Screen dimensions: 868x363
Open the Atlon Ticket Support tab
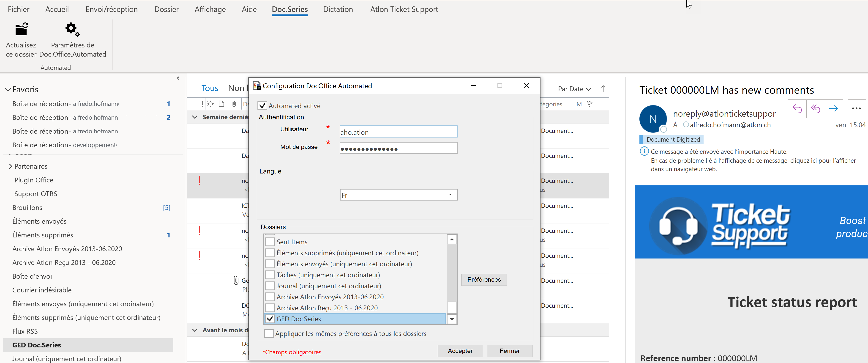[404, 9]
